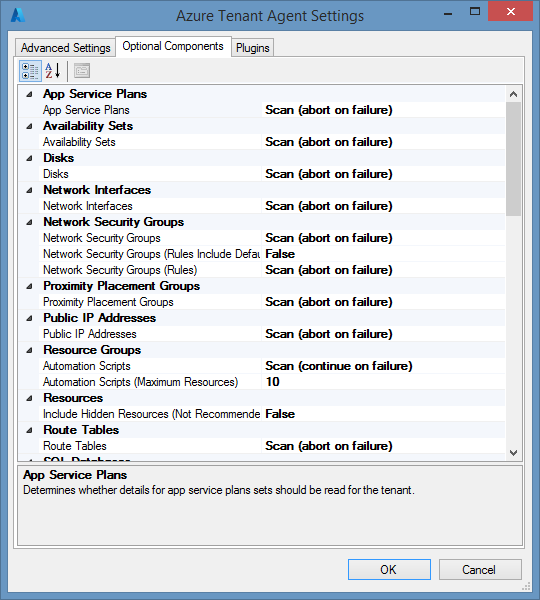Image resolution: width=540 pixels, height=600 pixels.
Task: Collapse the Resource Groups category
Action: coord(29,350)
